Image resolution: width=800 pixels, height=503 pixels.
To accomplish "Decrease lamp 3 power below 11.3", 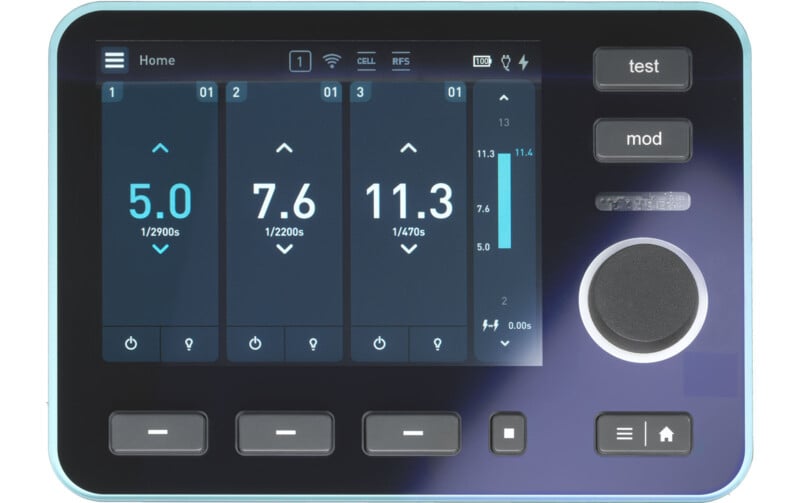I will [408, 249].
